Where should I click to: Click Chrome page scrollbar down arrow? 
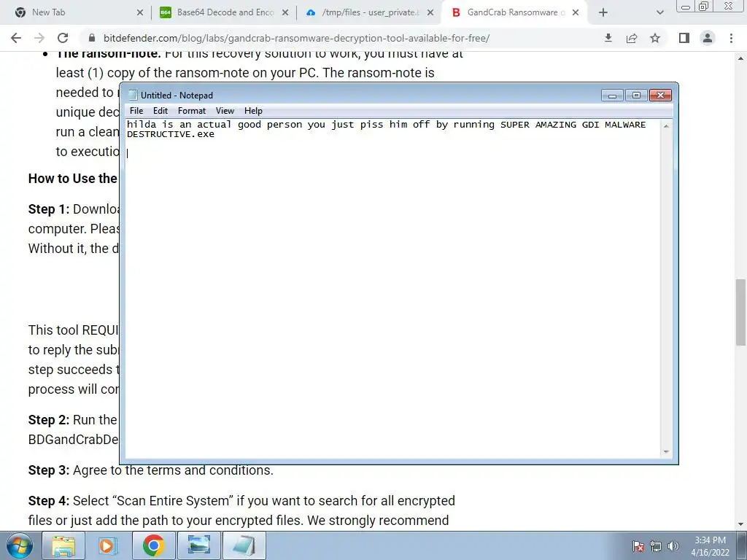pyautogui.click(x=740, y=525)
